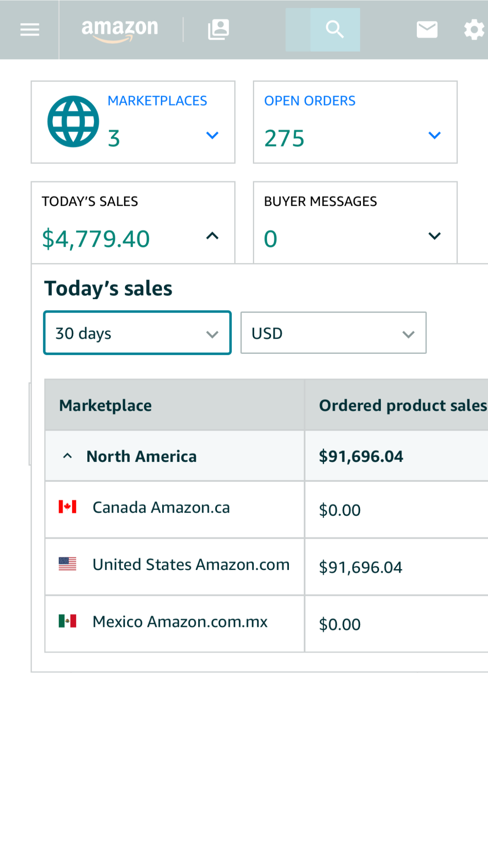Click the Canada flag icon
This screenshot has width=488, height=868.
click(x=67, y=507)
